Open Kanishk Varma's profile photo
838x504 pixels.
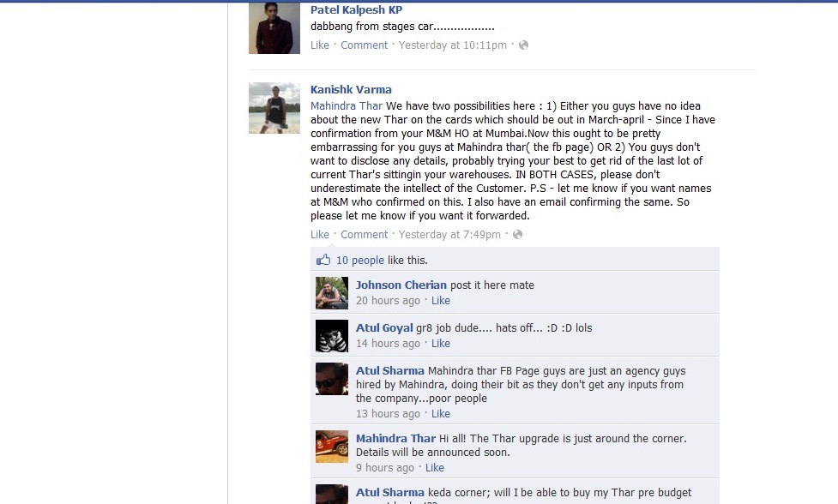(x=274, y=108)
